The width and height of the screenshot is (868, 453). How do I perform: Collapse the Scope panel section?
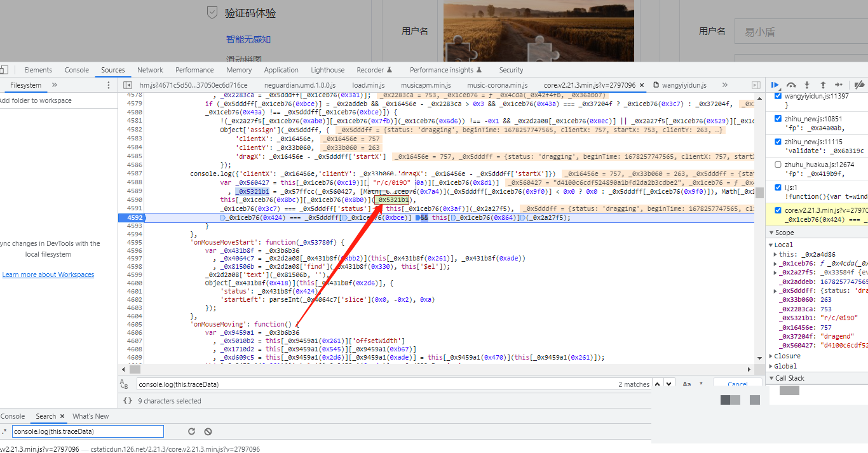(x=771, y=233)
